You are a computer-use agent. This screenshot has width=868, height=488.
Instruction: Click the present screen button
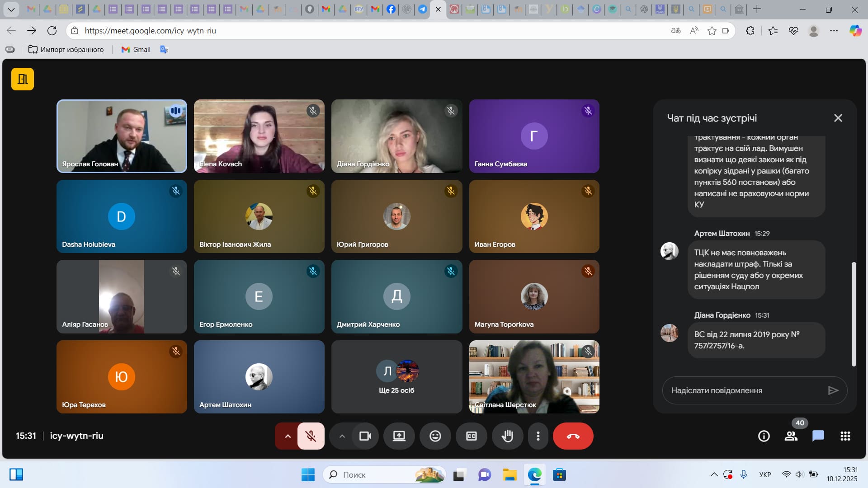coord(399,436)
